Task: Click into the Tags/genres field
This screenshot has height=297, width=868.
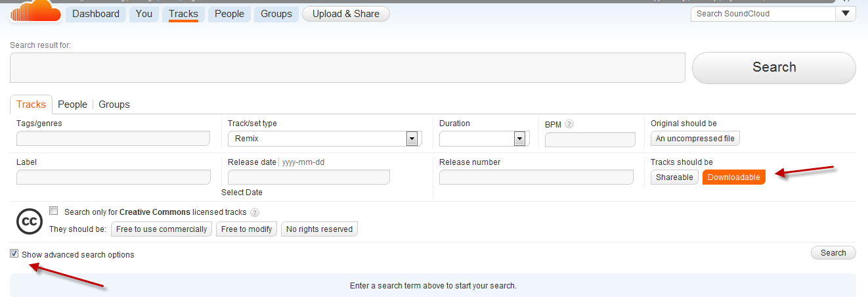Action: [x=113, y=138]
